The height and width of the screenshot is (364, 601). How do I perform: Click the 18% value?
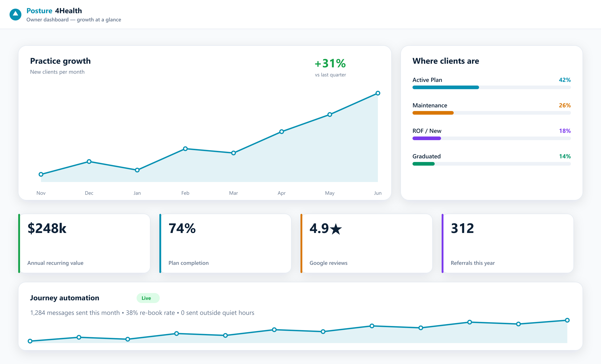pyautogui.click(x=565, y=131)
